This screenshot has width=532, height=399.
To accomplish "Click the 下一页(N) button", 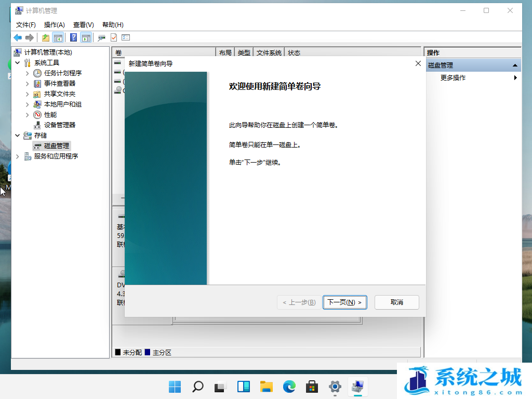I will tap(345, 302).
